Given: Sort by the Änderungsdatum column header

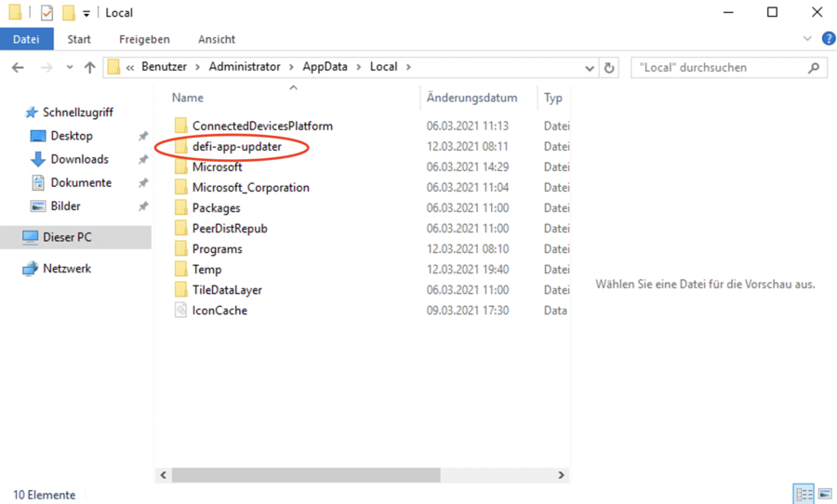Looking at the screenshot, I should click(x=472, y=98).
